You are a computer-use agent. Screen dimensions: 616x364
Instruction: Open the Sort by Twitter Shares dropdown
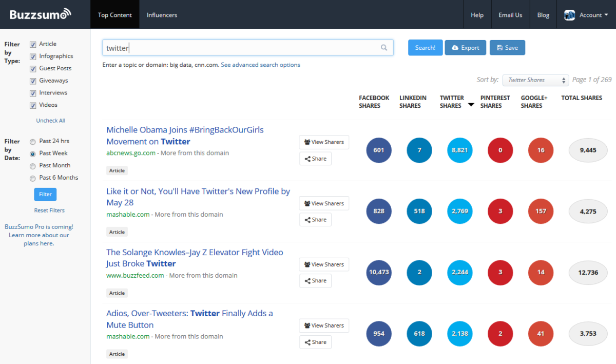535,80
